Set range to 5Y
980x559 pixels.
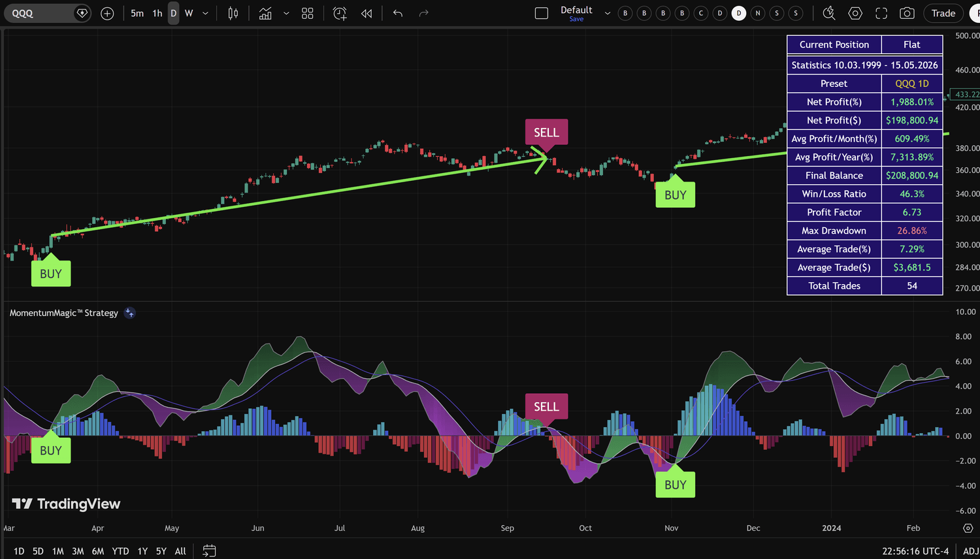pyautogui.click(x=161, y=551)
